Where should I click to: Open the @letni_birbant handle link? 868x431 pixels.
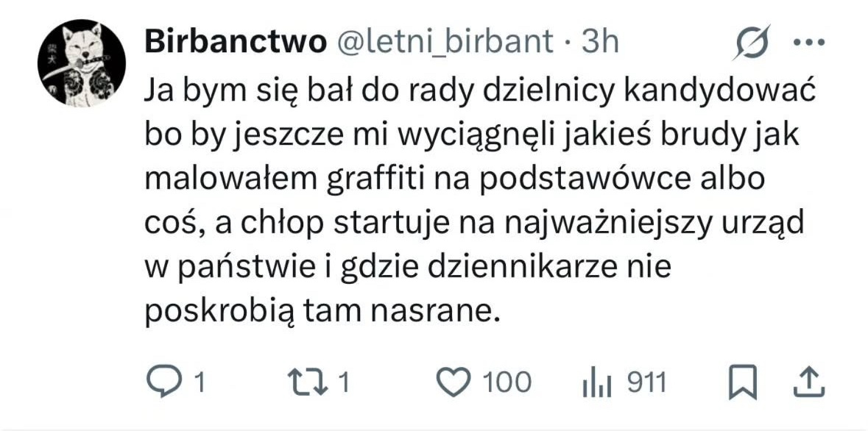tap(445, 42)
